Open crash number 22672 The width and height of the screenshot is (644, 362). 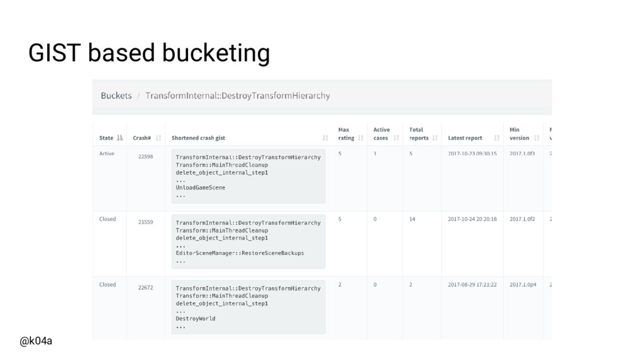[x=146, y=287]
